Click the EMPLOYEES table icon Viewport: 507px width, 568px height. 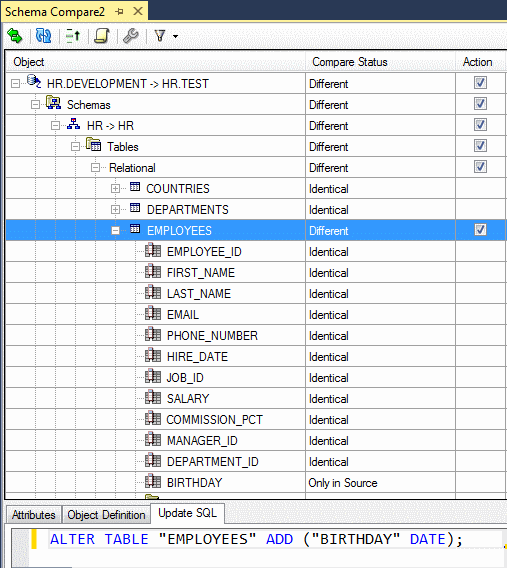click(x=135, y=229)
